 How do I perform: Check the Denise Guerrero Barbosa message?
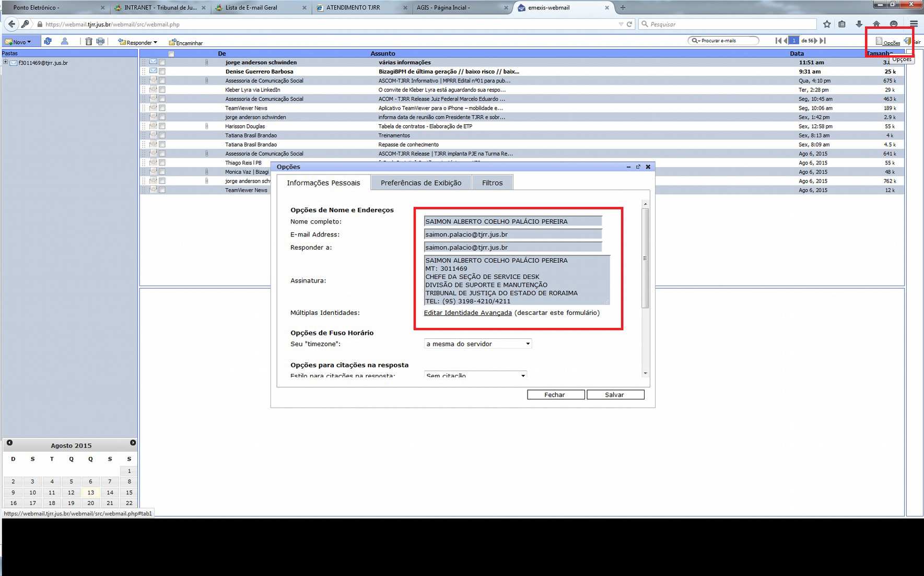pyautogui.click(x=162, y=72)
